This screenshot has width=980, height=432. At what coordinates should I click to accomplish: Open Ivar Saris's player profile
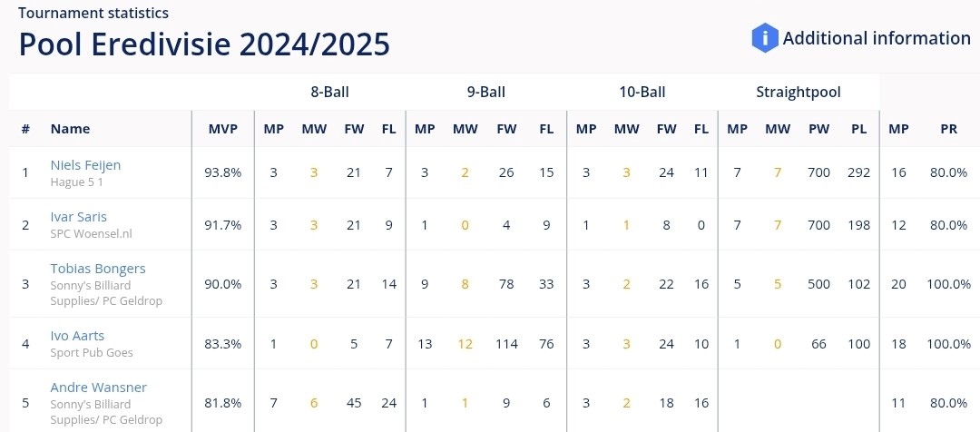[79, 217]
